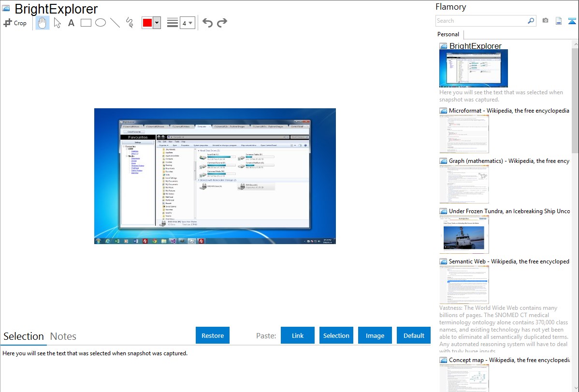The width and height of the screenshot is (579, 392).
Task: Click the sidebar scrollbar down arrow
Action: [x=575, y=388]
